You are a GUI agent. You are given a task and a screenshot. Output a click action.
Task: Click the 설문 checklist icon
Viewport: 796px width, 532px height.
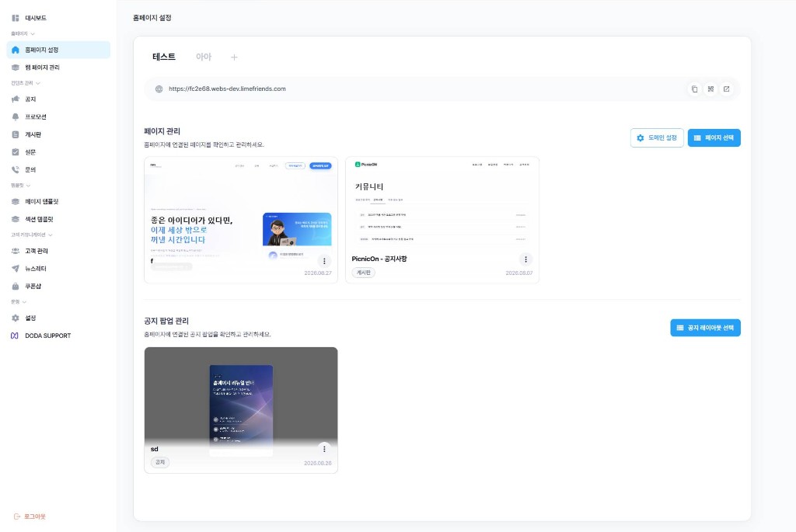click(16, 152)
